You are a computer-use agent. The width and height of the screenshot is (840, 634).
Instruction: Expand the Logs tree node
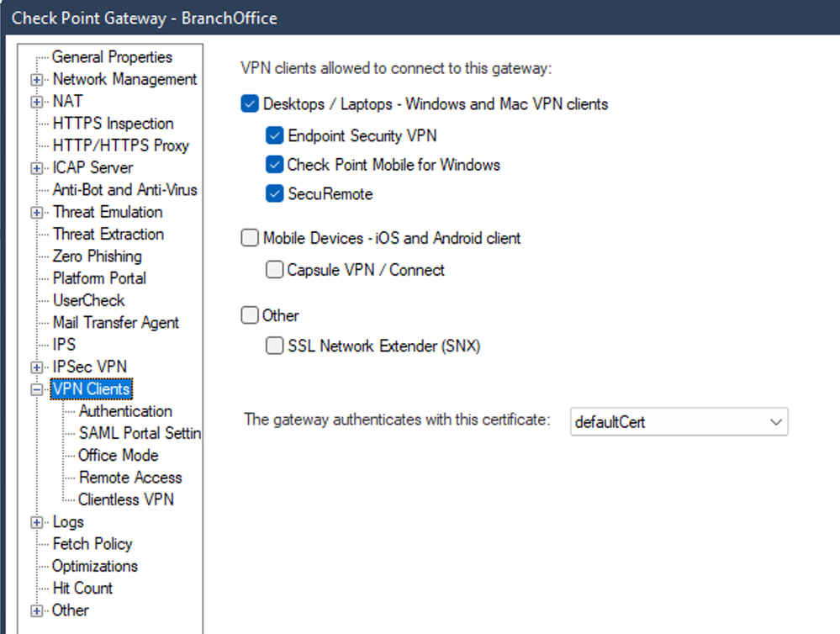pos(36,523)
